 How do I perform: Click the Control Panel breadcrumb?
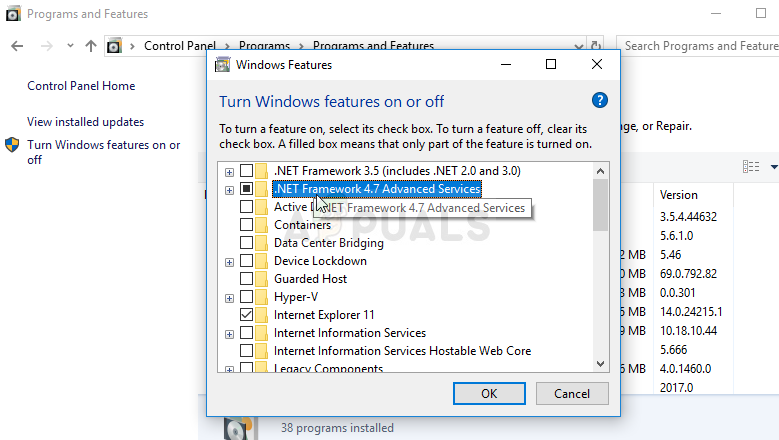[x=180, y=46]
